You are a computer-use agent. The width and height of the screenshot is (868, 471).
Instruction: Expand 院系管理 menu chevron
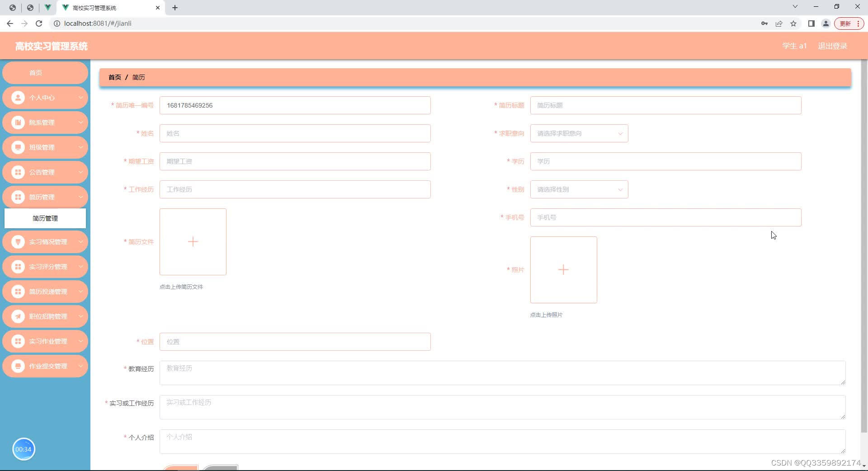point(81,122)
